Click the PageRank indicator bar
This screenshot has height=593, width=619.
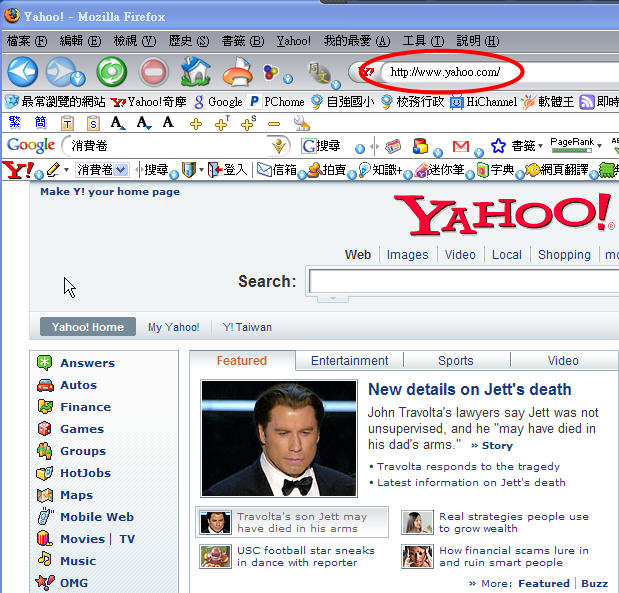point(572,150)
